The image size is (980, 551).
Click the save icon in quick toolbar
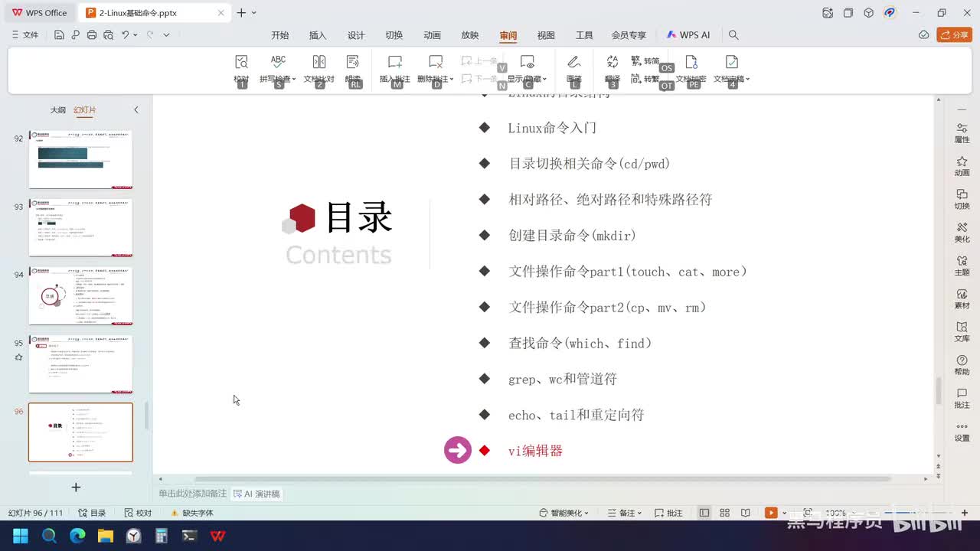(59, 35)
